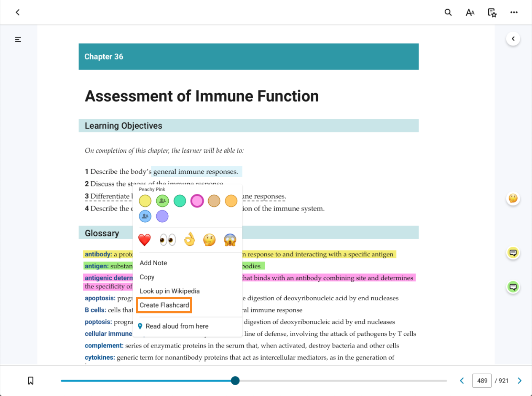Open table of contents menu icon
The height and width of the screenshot is (396, 532).
click(18, 40)
